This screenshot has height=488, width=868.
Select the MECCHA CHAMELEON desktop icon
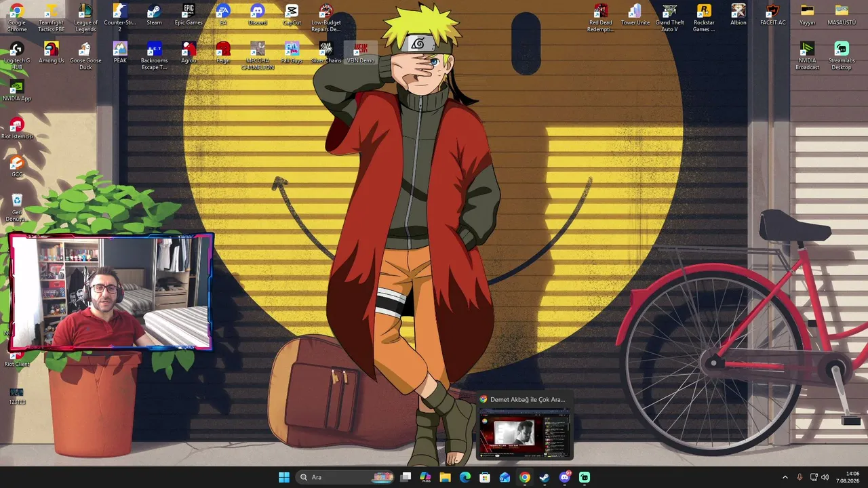tap(258, 56)
